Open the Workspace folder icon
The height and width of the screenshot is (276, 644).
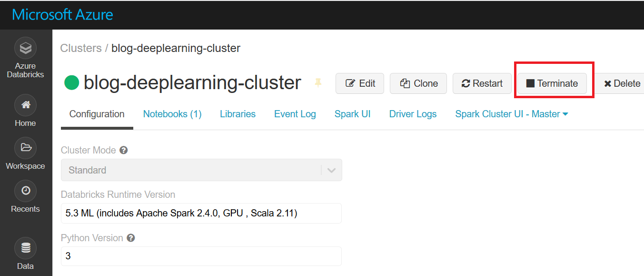point(26,147)
